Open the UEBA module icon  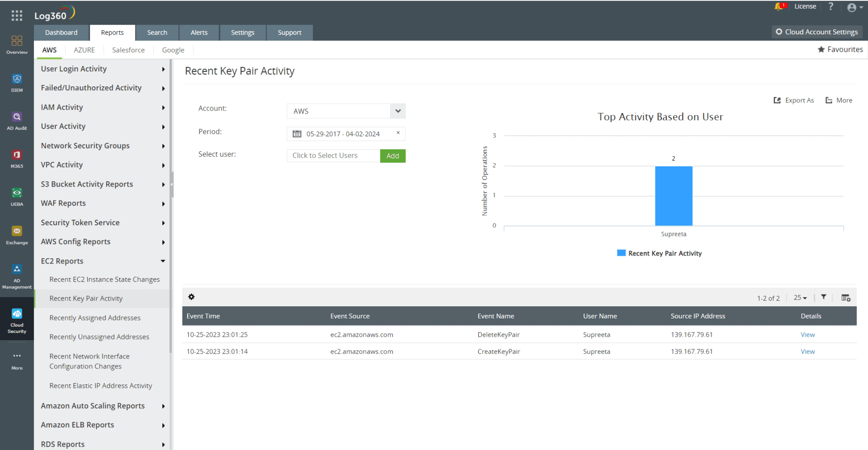(x=16, y=195)
